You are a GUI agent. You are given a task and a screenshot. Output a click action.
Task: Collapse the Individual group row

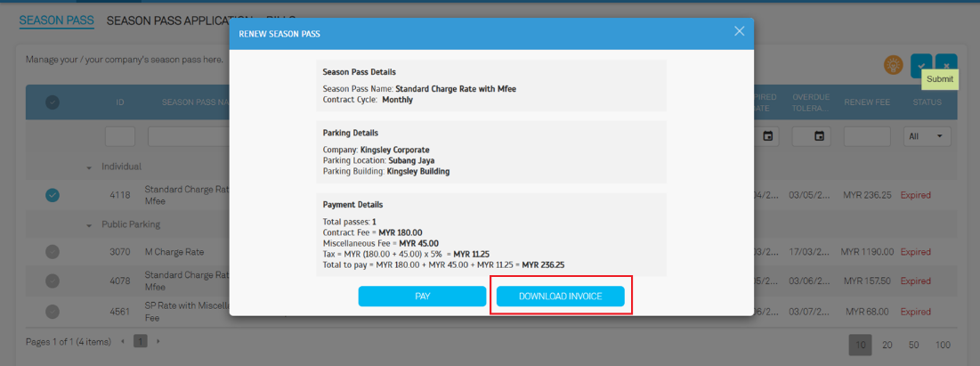point(89,167)
